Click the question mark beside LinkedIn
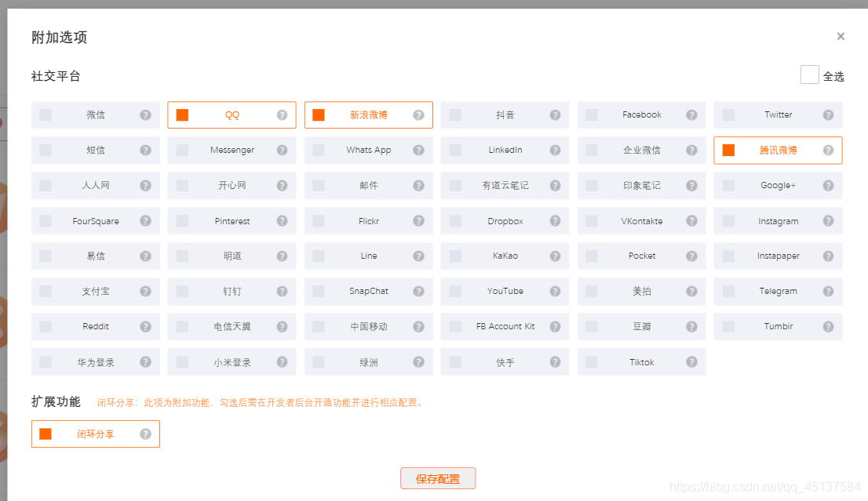 click(x=555, y=150)
